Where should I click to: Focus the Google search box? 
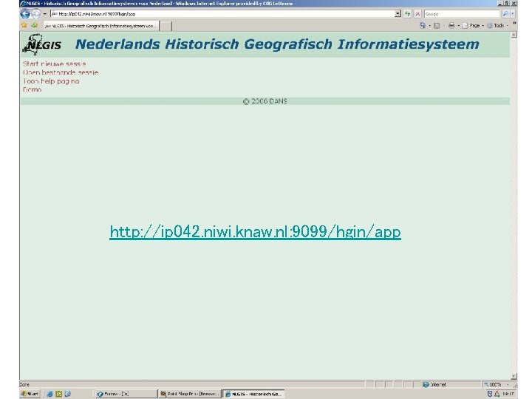(x=462, y=14)
